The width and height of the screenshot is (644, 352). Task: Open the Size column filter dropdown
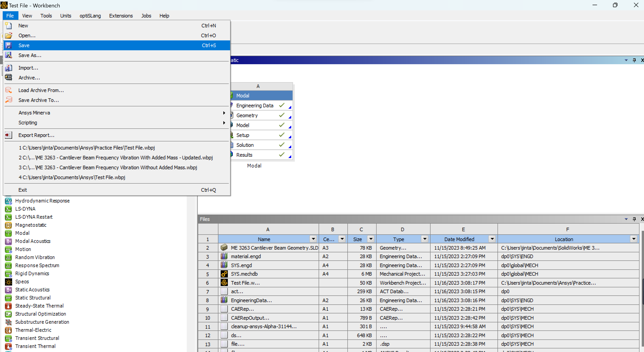tap(371, 239)
